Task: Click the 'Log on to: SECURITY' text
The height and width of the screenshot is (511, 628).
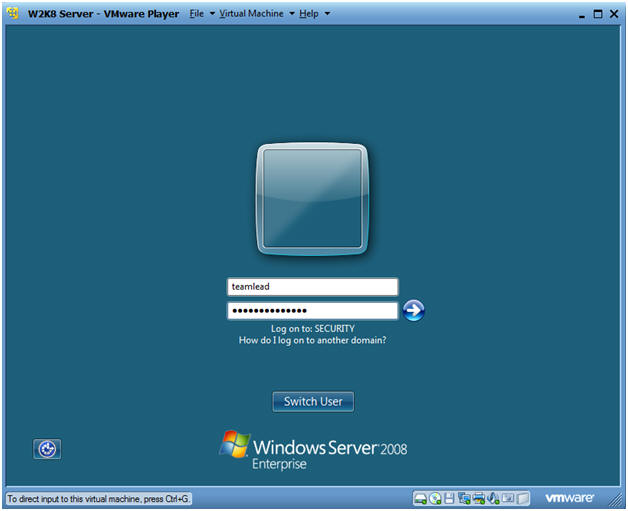Action: click(x=313, y=329)
